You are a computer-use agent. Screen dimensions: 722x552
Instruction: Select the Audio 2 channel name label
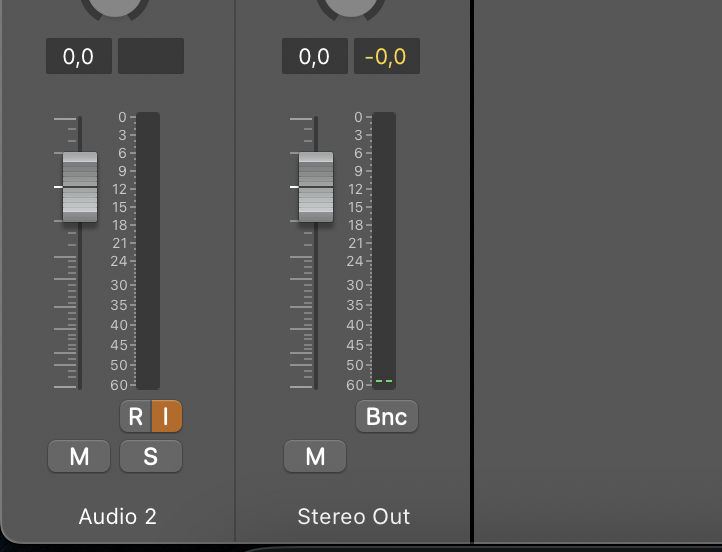(118, 517)
